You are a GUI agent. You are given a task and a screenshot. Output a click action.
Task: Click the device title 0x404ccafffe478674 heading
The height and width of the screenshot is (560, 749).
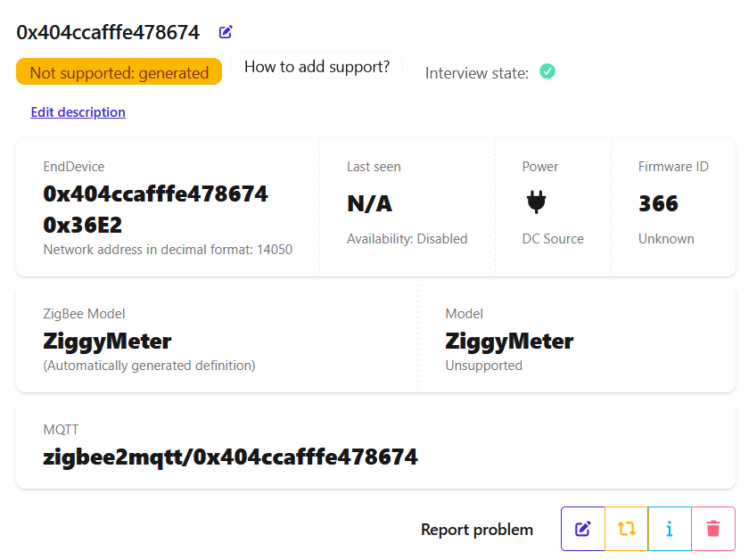(x=108, y=32)
